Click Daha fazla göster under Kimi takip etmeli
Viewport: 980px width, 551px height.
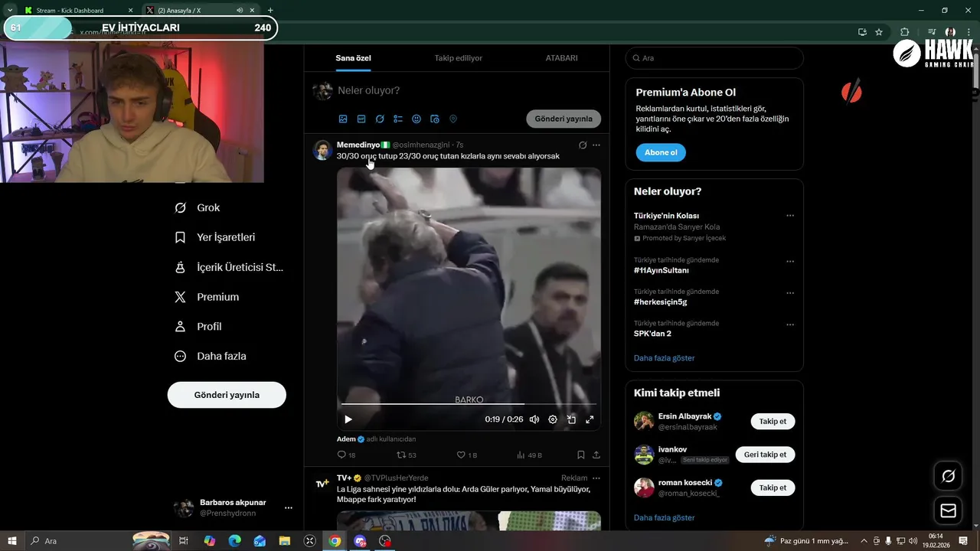click(x=664, y=518)
